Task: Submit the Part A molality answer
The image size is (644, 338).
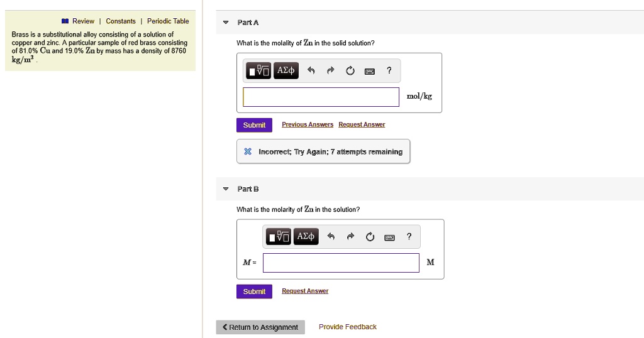Action: [x=254, y=125]
